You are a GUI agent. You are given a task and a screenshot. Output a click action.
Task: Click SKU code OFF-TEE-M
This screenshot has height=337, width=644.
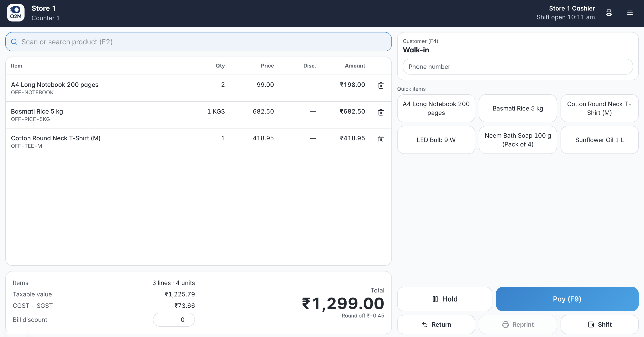pyautogui.click(x=27, y=146)
